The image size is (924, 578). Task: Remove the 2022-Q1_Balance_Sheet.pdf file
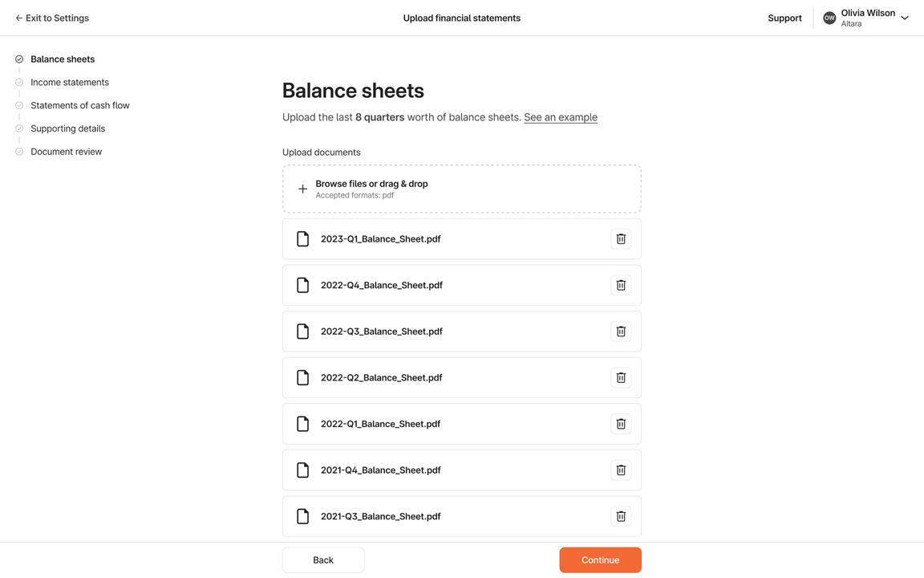[x=621, y=424]
